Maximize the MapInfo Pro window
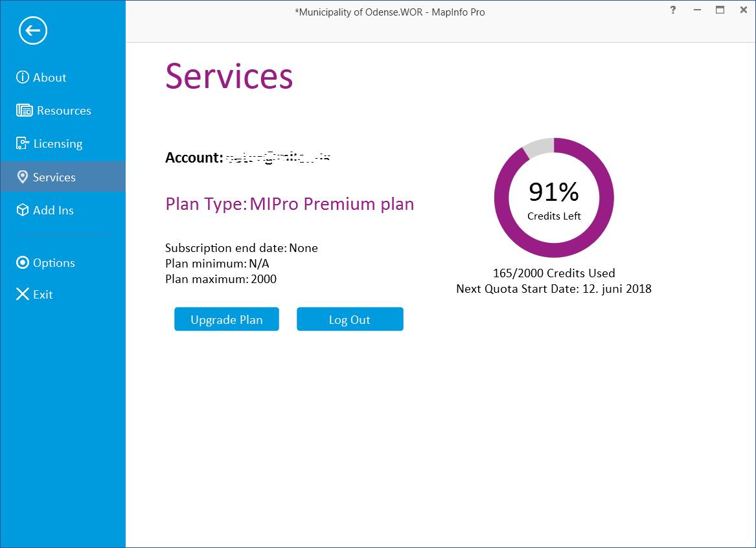The image size is (756, 548). (x=720, y=10)
